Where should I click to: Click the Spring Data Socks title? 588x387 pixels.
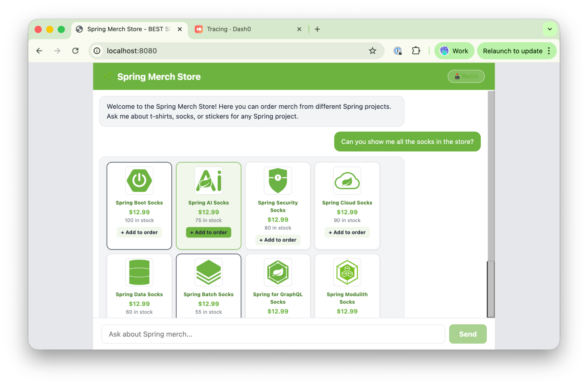point(139,294)
